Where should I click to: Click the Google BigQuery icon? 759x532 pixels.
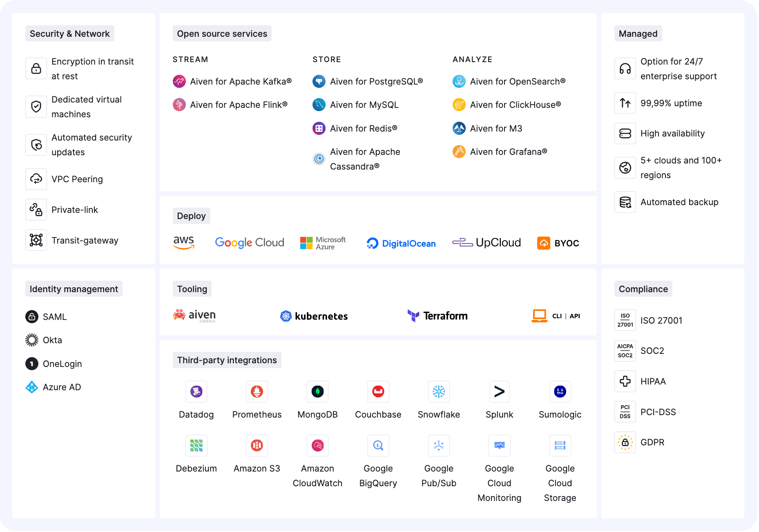[378, 445]
